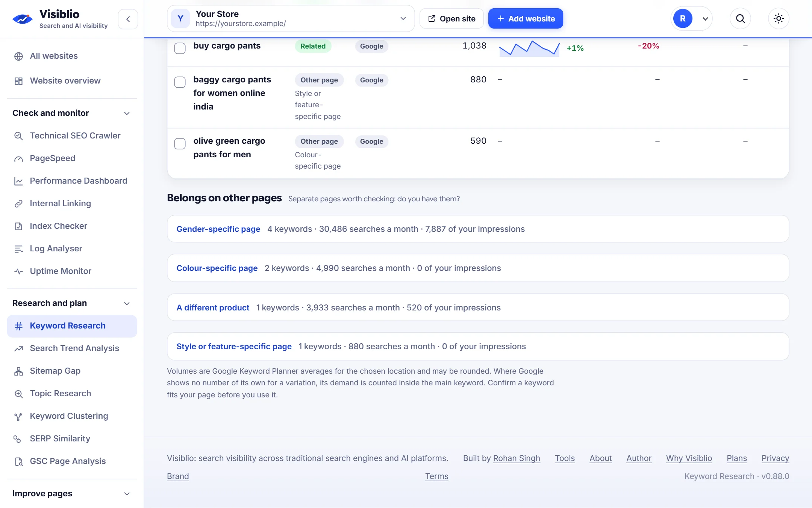Open SERP Similarity in the sidebar
Screen dimensions: 812x508
tap(72, 439)
